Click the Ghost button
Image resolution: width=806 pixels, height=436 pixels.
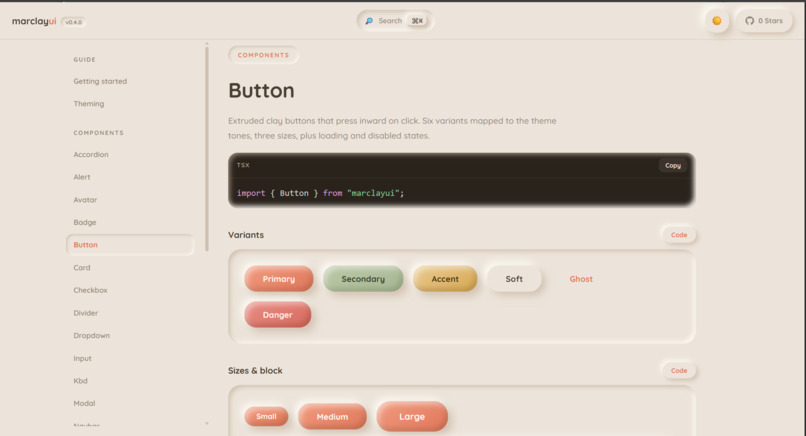581,279
